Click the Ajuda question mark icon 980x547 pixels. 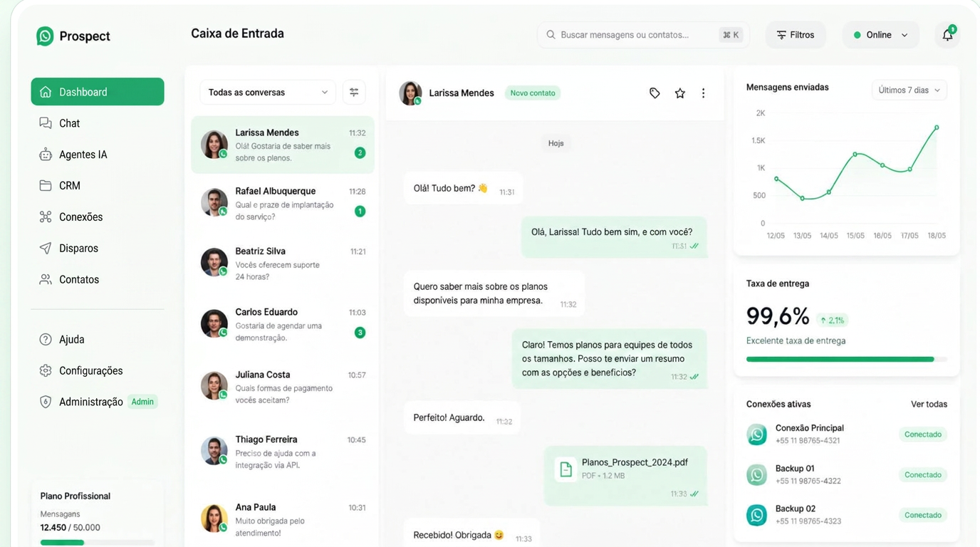click(x=46, y=340)
